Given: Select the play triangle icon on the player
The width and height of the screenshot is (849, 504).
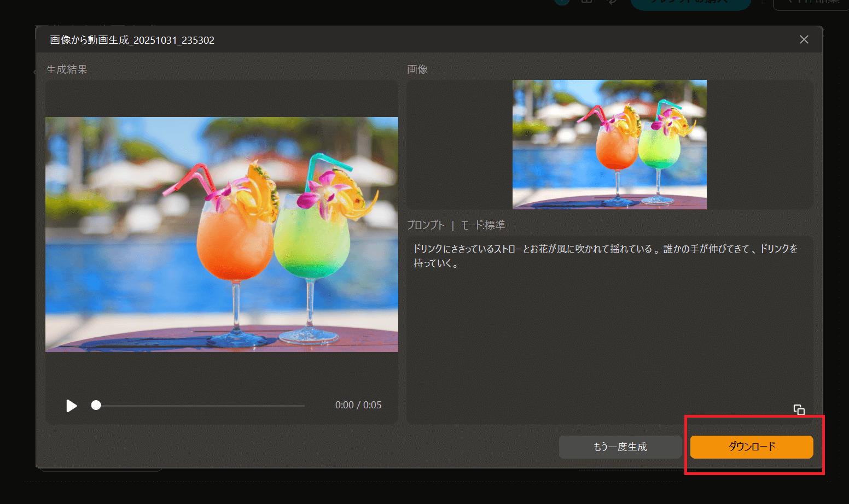Looking at the screenshot, I should tap(71, 405).
